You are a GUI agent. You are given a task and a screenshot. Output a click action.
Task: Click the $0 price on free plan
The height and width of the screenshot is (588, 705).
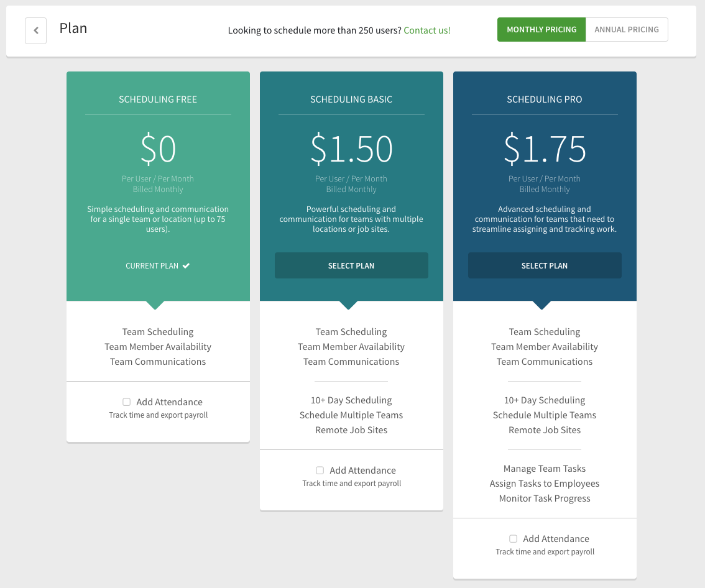tap(158, 148)
